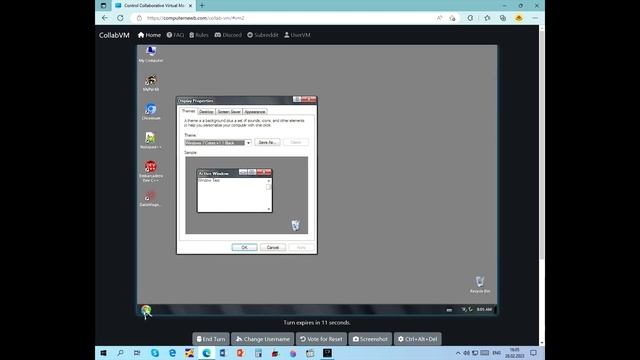Click the sample Active Window preview
This screenshot has width=640, height=360.
(x=234, y=190)
